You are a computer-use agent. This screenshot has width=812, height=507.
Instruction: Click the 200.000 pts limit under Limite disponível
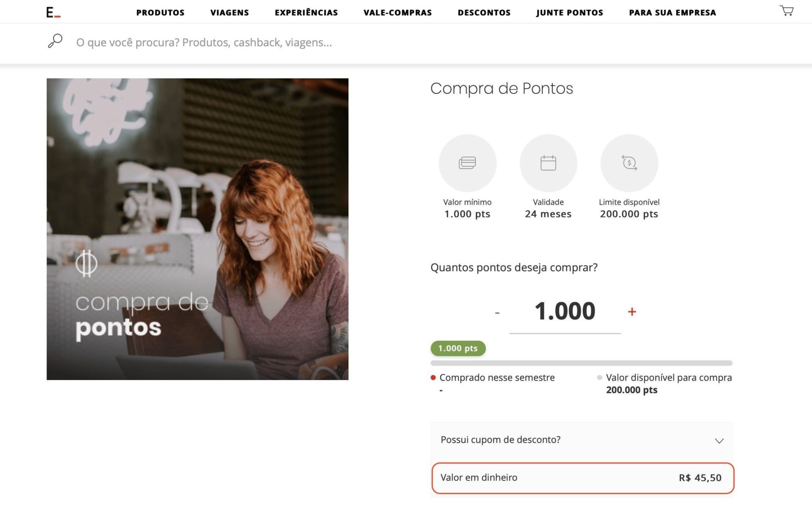[629, 214]
